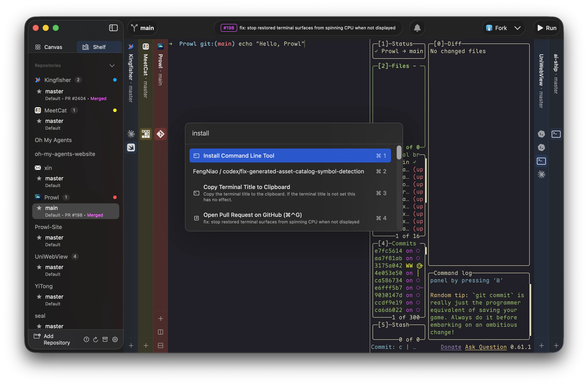Viewport: 588px width, 385px height.
Task: Open the main branch selector
Action: tap(143, 28)
